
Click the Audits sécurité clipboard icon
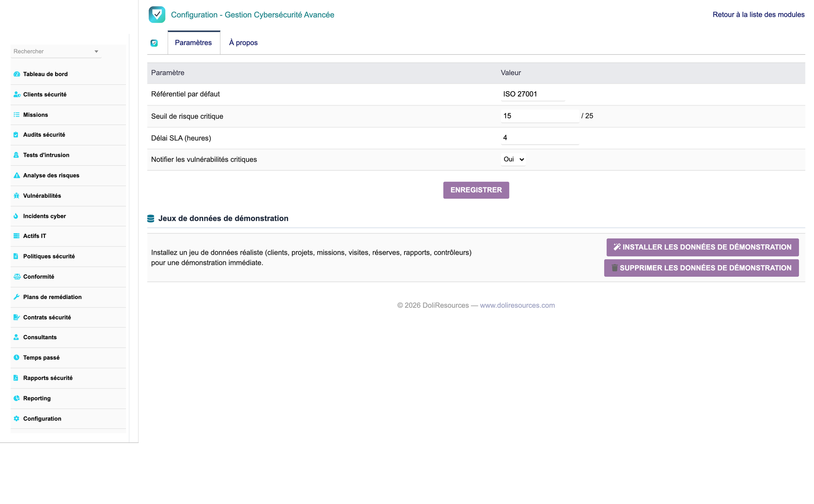(x=16, y=135)
